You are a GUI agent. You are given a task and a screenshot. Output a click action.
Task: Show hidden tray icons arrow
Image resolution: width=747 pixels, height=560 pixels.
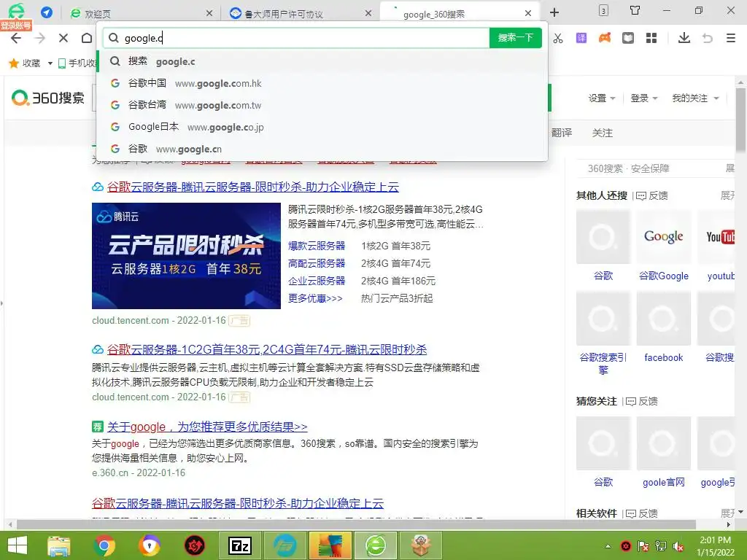[x=608, y=546]
